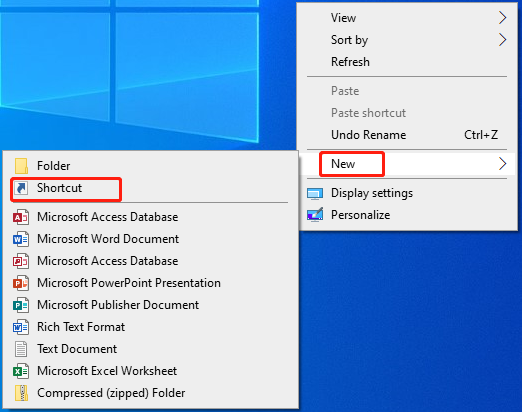This screenshot has width=522, height=412.
Task: Expand the New submenu arrow
Action: pos(503,164)
